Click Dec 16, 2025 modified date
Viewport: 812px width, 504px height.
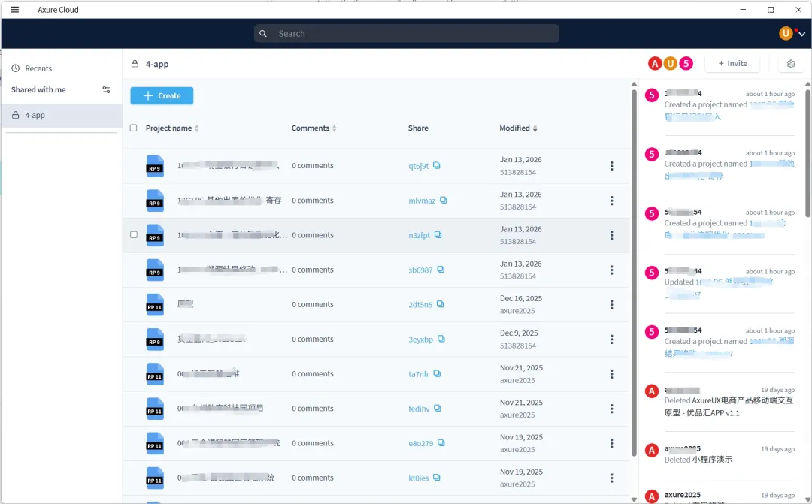tap(520, 299)
